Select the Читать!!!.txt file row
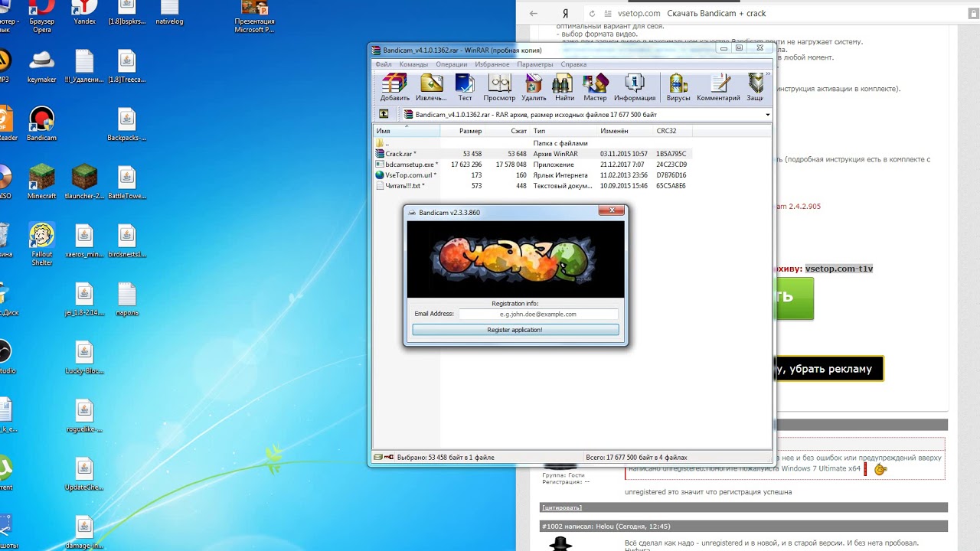 pos(532,186)
